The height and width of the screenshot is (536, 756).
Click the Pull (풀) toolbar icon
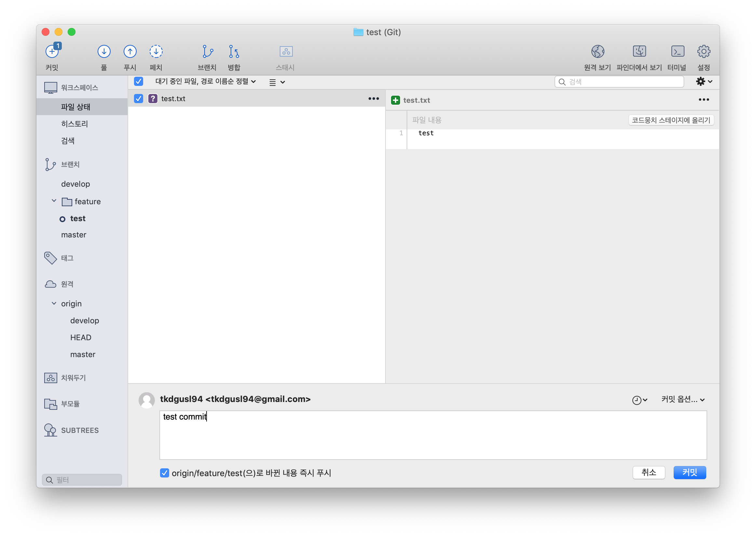tap(104, 51)
